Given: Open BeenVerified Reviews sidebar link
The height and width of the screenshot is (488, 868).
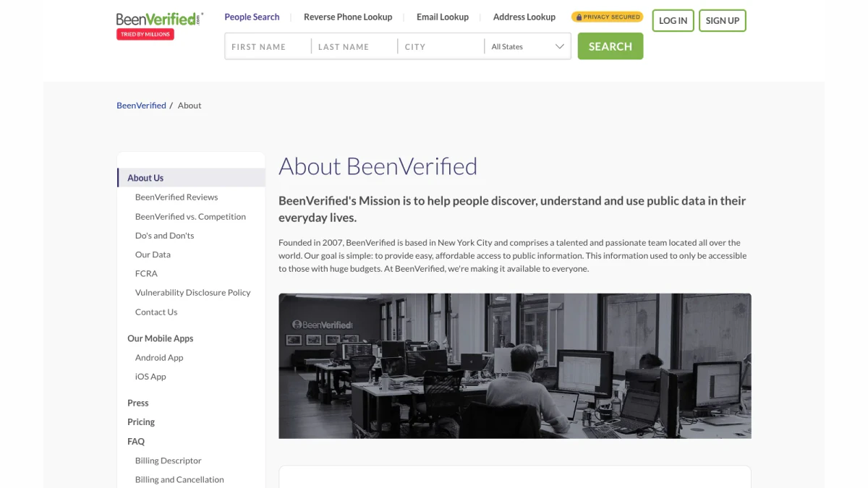Looking at the screenshot, I should point(176,197).
